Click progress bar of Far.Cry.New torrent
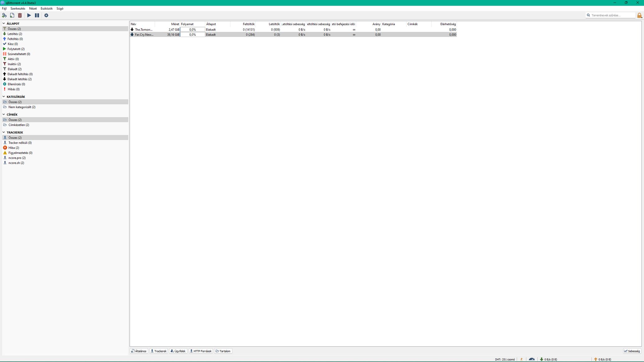This screenshot has height=362, width=644. pyautogui.click(x=192, y=35)
